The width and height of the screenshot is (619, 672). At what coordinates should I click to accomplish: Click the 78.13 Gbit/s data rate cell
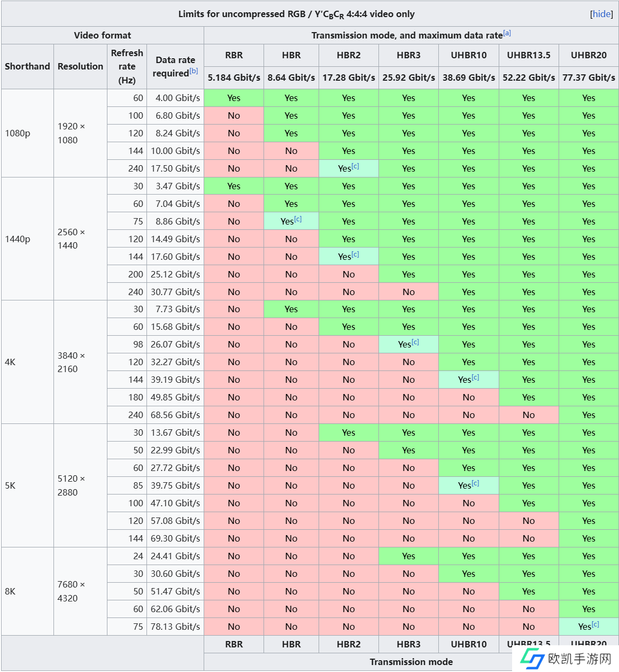pos(175,627)
